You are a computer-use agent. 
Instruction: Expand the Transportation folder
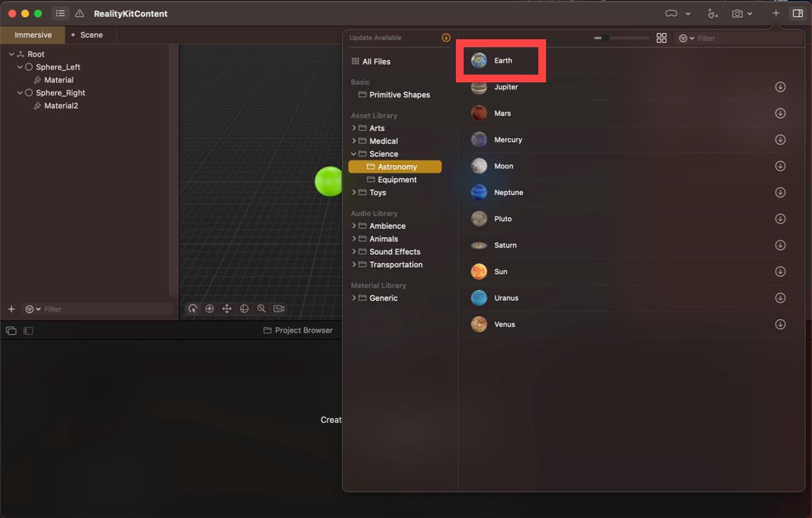coord(354,264)
